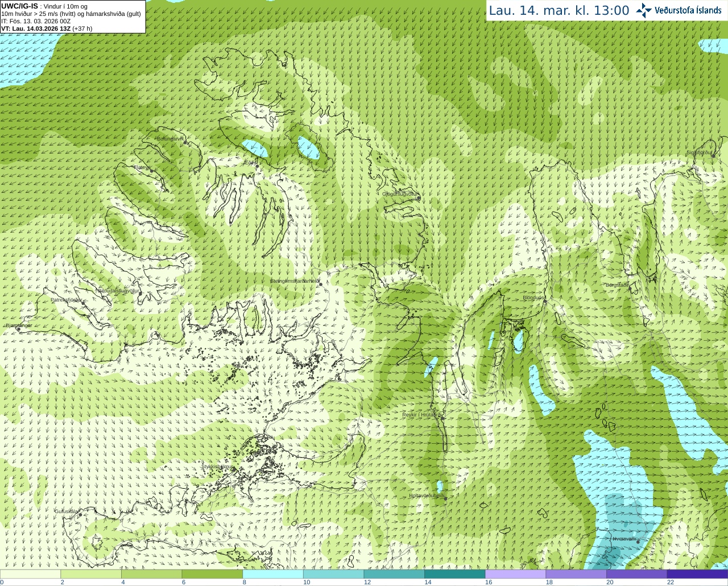Click the 'VT: Lau. 14.03.2026 13Z' valid time
This screenshot has width=728, height=586.
36,28
